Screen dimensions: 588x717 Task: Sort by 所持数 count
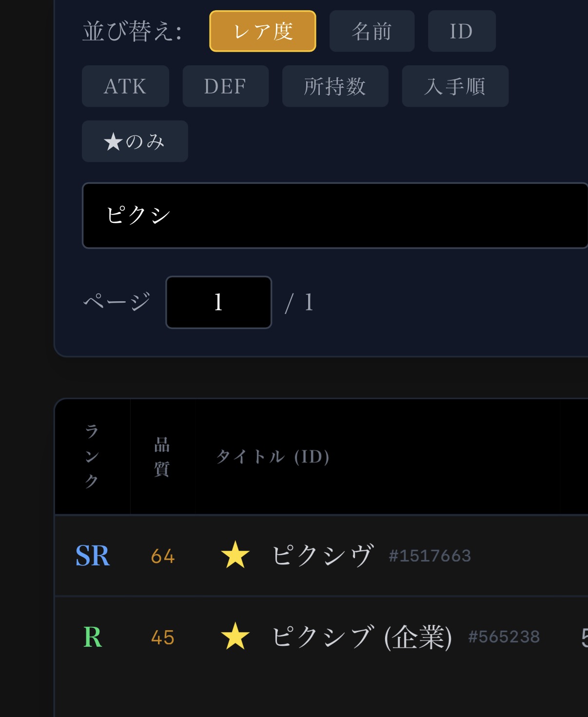[x=335, y=86]
